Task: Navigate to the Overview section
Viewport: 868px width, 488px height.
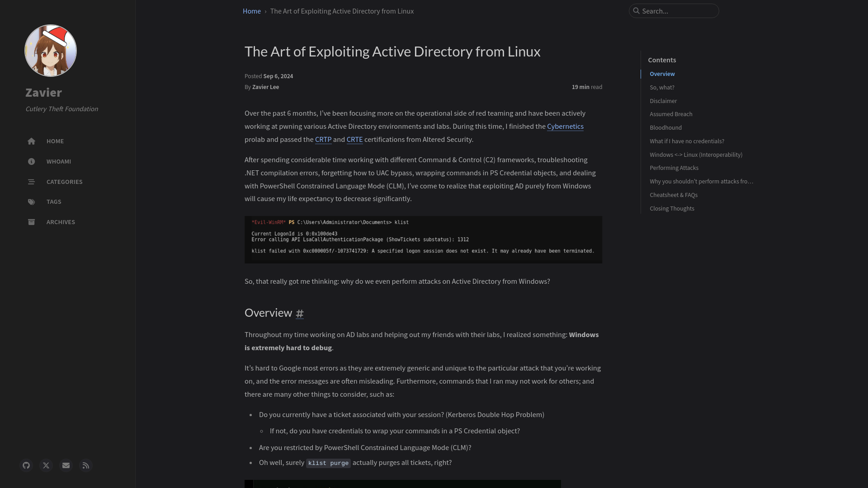Action: pos(662,74)
